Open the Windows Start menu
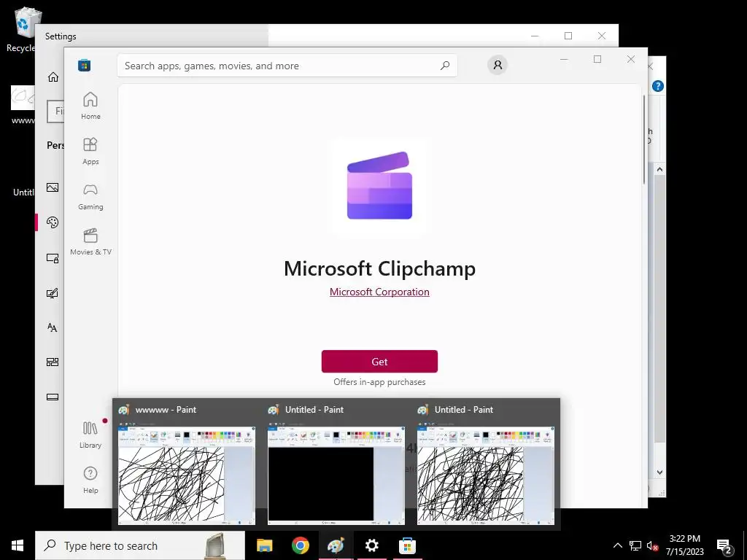The width and height of the screenshot is (747, 560). 18,545
